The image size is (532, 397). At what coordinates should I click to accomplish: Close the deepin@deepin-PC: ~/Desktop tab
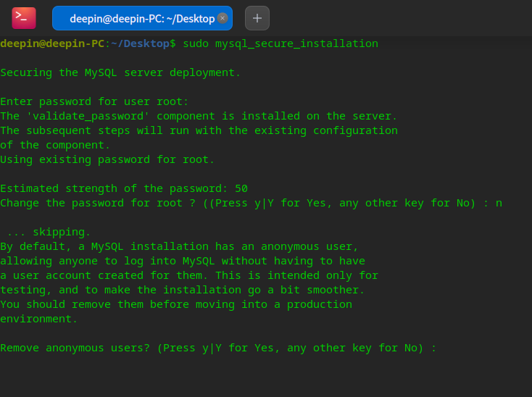tap(223, 18)
